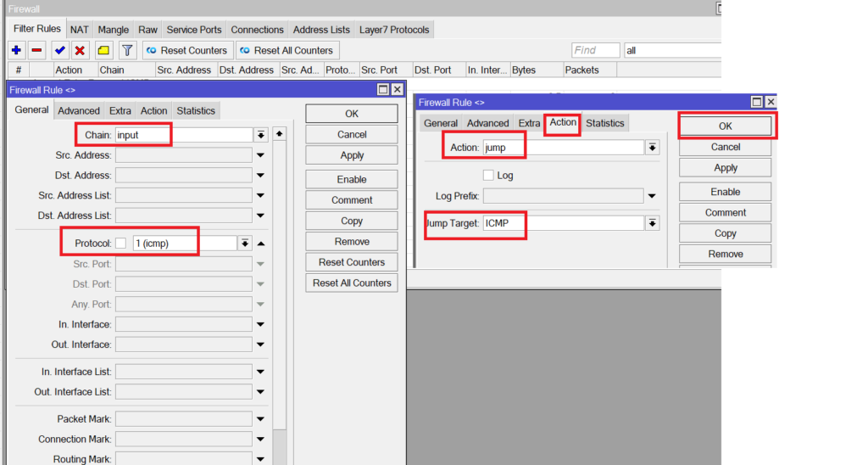Enable the Log checkbox
The width and height of the screenshot is (868, 465).
pyautogui.click(x=488, y=175)
